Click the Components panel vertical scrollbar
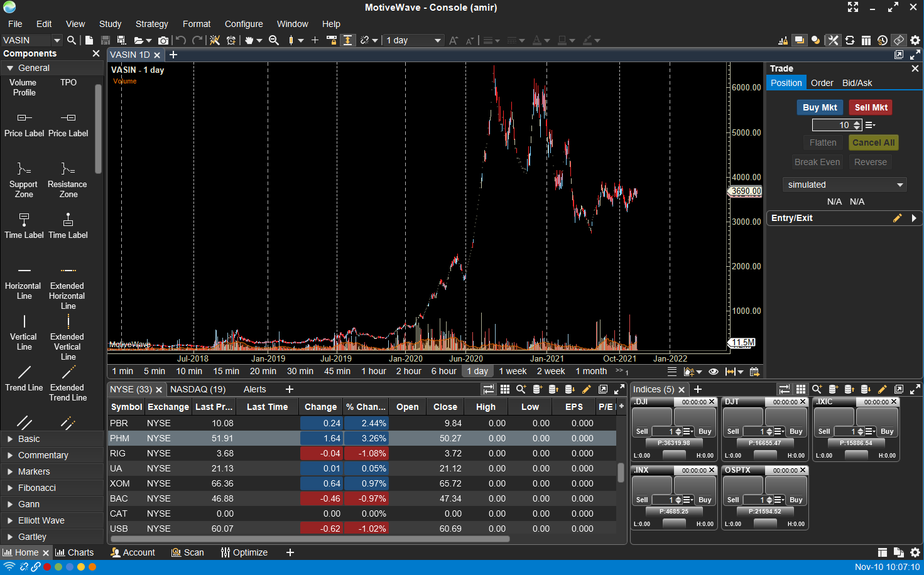 pos(98,129)
